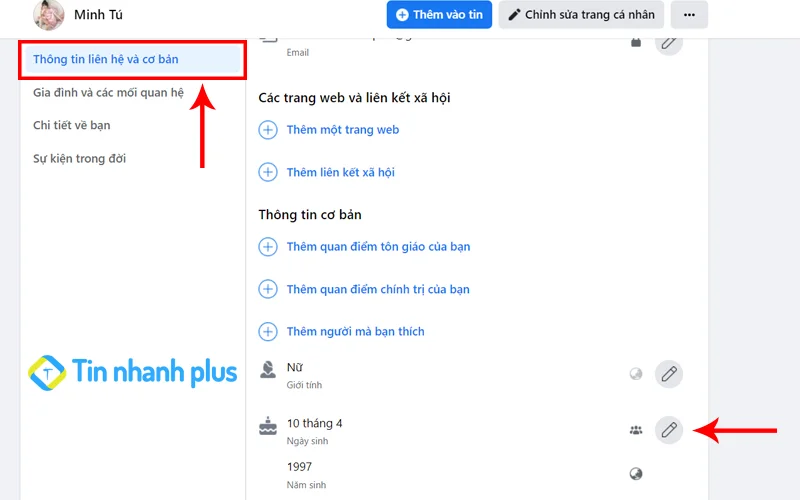Select the 10 tháng 4 date text

tap(315, 423)
